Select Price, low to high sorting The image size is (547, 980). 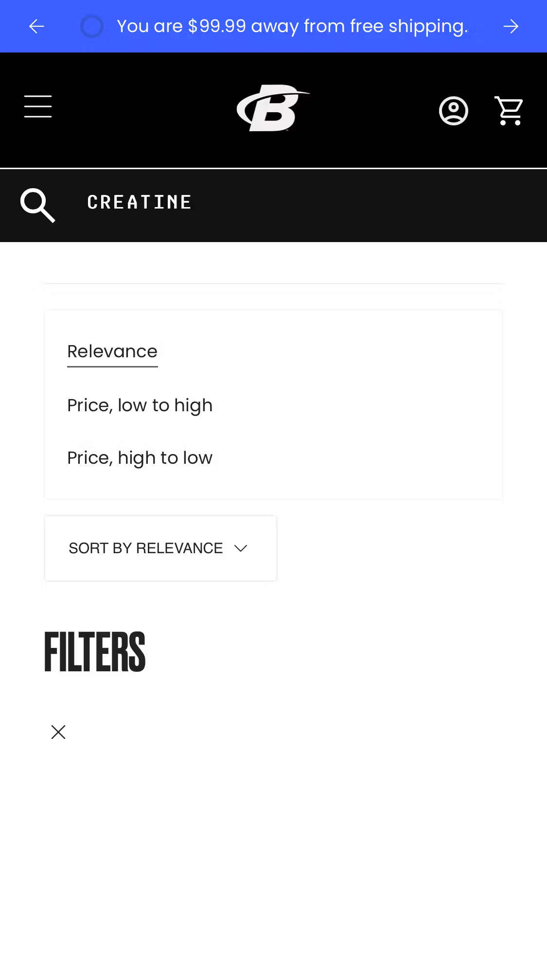tap(140, 405)
